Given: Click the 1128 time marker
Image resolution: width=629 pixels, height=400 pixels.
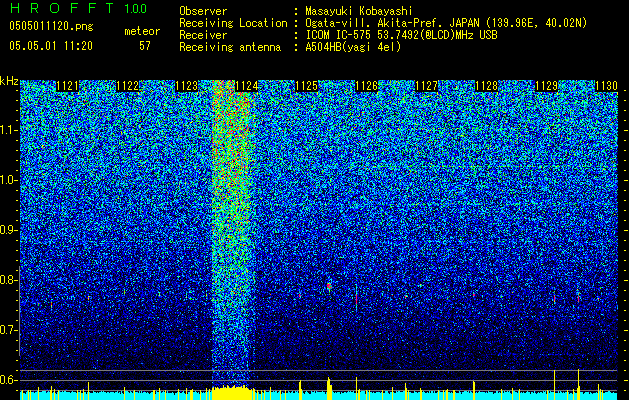Looking at the screenshot, I should point(486,86).
